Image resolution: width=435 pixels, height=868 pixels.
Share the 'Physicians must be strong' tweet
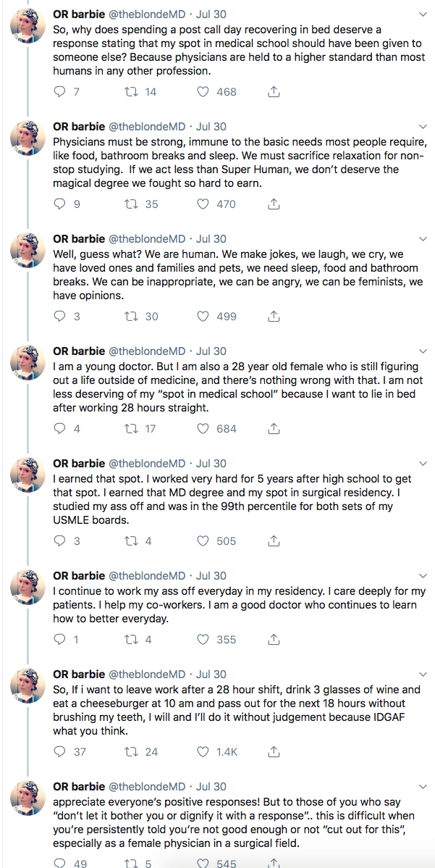(x=274, y=204)
